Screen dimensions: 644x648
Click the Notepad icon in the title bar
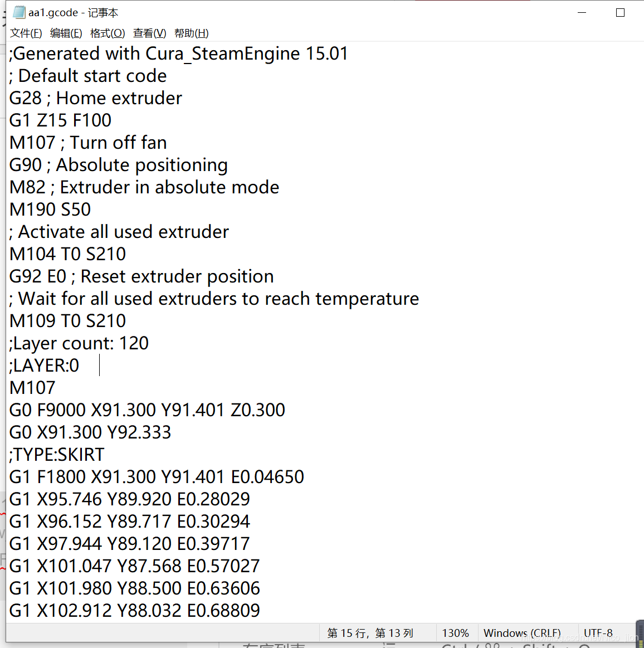click(18, 12)
